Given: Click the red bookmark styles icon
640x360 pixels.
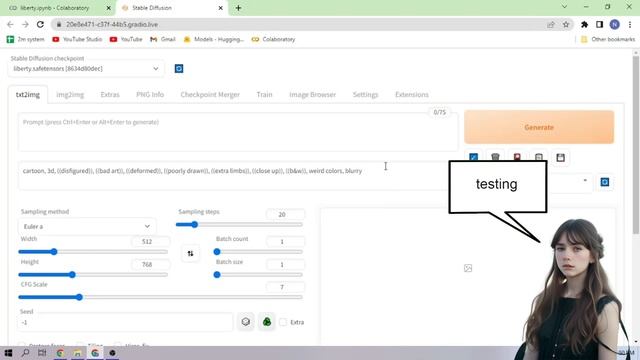Looking at the screenshot, I should 517,157.
